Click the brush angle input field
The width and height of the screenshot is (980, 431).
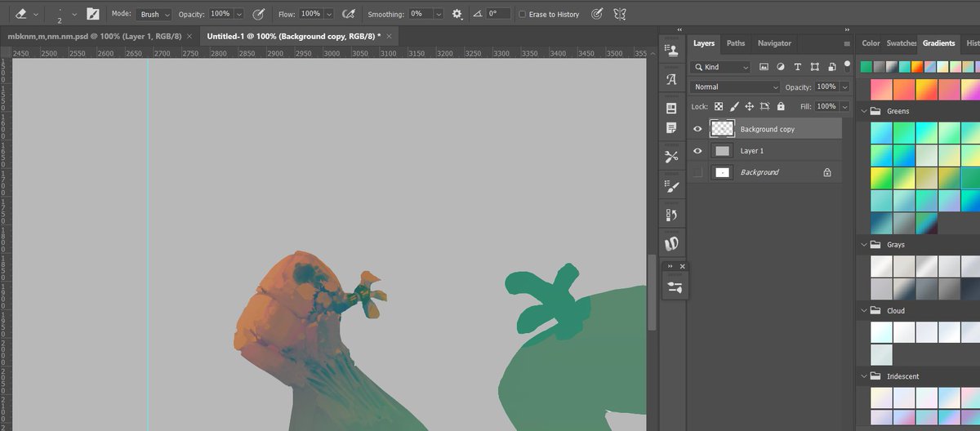498,14
